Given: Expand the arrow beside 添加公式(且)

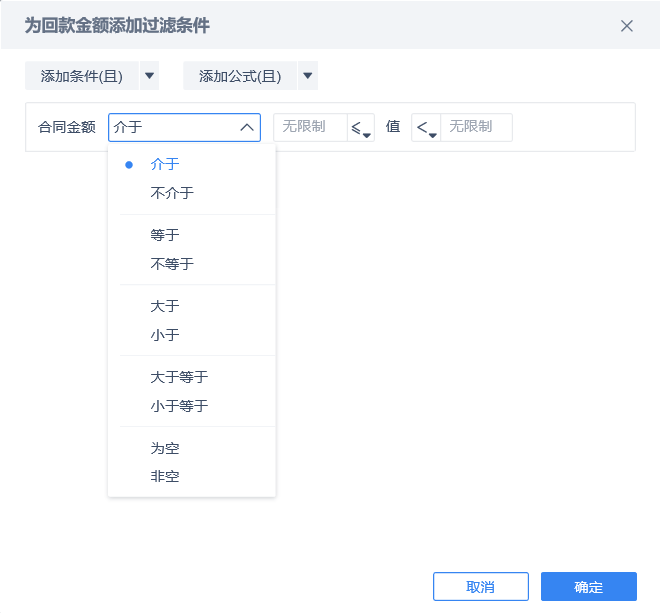Looking at the screenshot, I should click(x=308, y=76).
